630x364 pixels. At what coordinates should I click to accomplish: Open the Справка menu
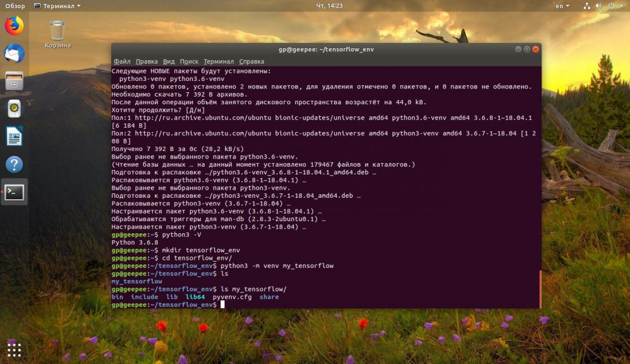(x=251, y=61)
